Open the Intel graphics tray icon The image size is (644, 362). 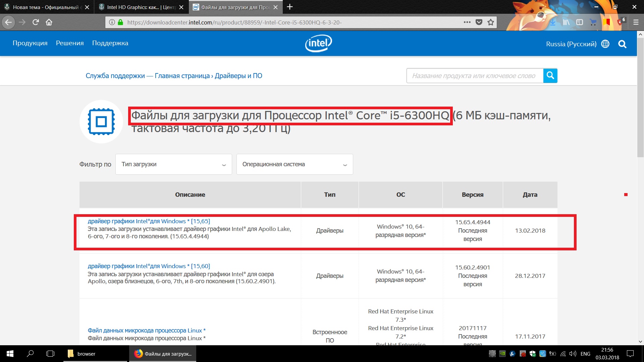pos(542,354)
